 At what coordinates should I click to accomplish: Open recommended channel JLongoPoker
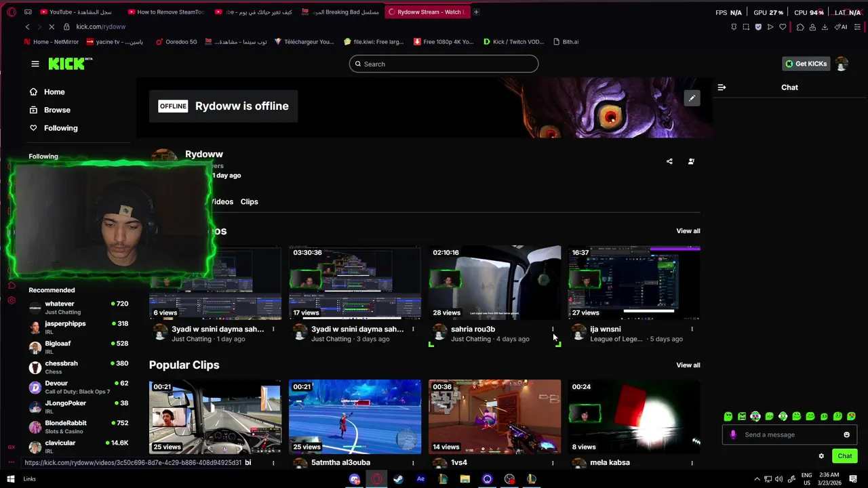tap(78, 407)
